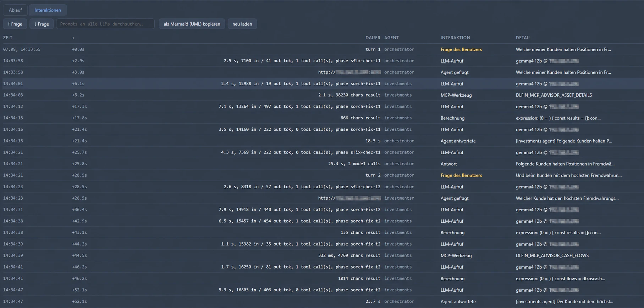644x308 pixels.
Task: Click the DAUER column header
Action: coord(373,38)
